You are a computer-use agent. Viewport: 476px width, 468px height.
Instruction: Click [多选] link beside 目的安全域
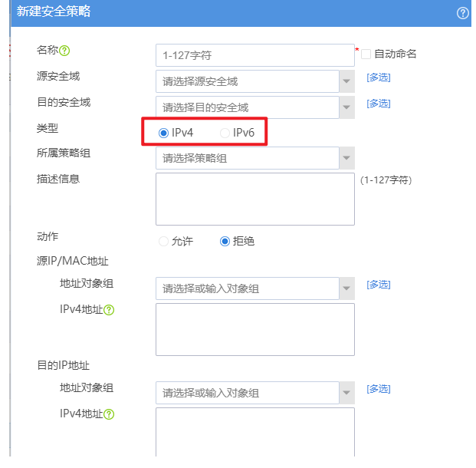378,104
